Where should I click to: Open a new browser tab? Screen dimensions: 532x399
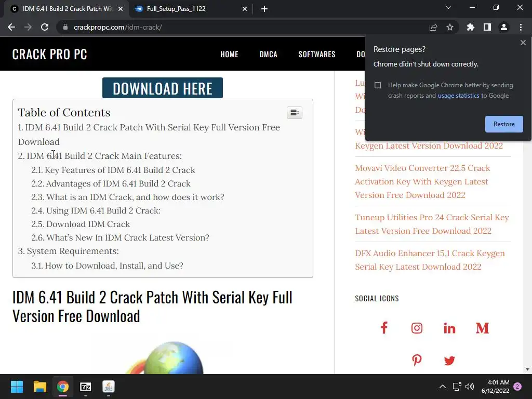point(264,9)
